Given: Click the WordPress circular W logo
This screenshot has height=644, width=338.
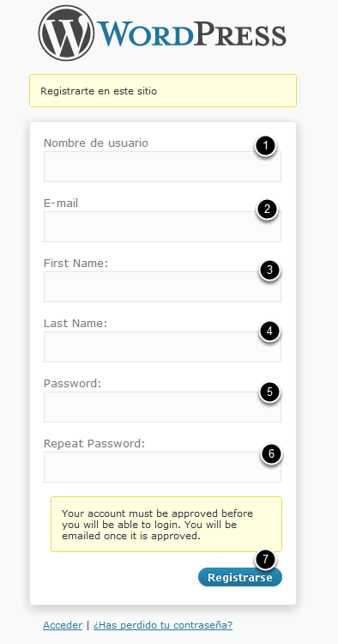Looking at the screenshot, I should pos(66,33).
